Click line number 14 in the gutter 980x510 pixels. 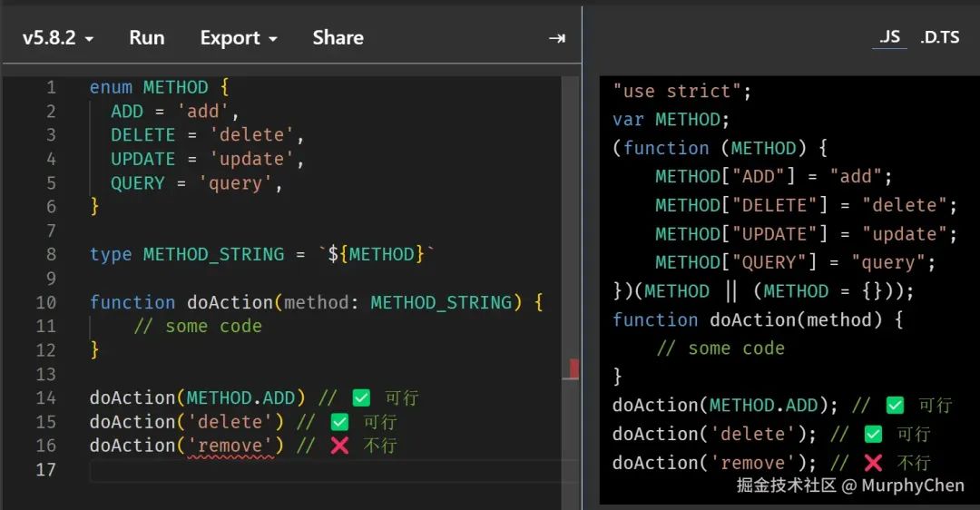[45, 398]
